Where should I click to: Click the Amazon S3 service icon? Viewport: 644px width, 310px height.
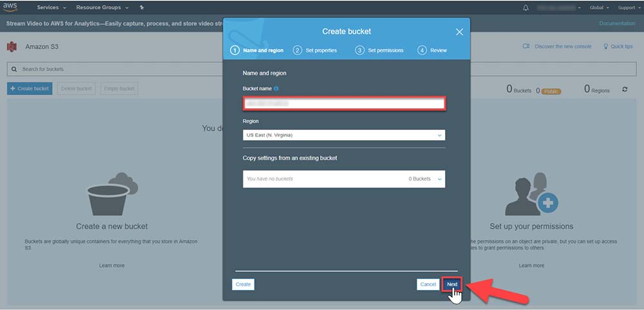pyautogui.click(x=12, y=47)
